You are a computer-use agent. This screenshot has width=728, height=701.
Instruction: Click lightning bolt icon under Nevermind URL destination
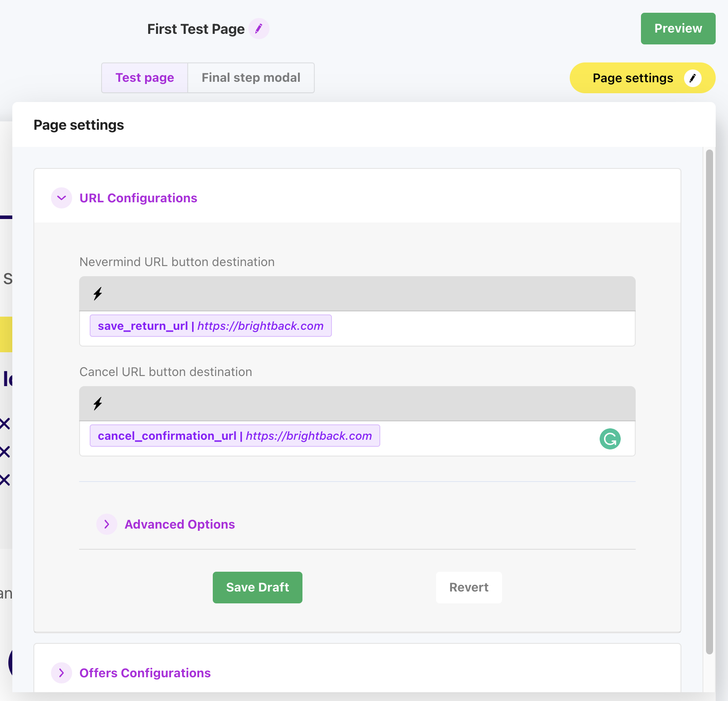(x=98, y=294)
